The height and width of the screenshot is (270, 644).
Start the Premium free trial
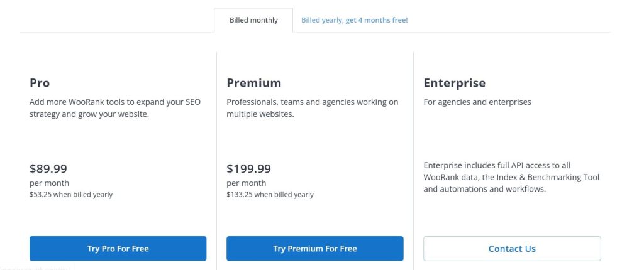click(x=314, y=249)
